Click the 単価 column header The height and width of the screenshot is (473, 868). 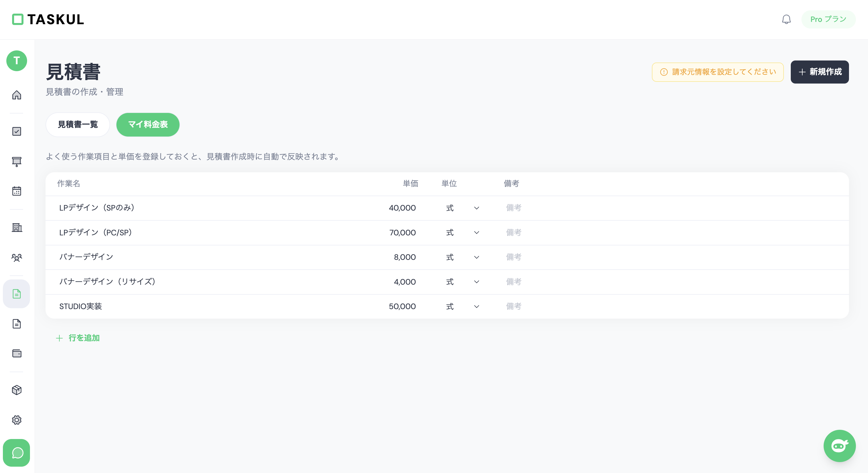pyautogui.click(x=410, y=183)
